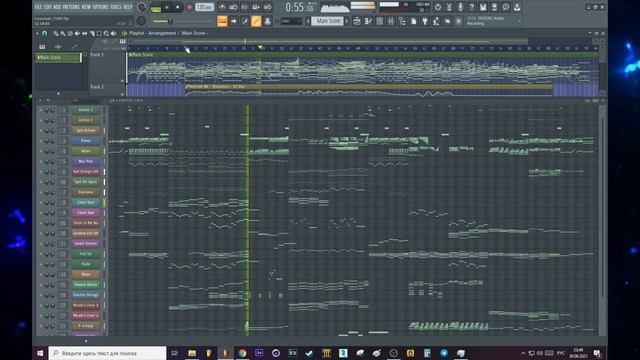Open the view piano roll icon
The height and width of the screenshot is (360, 640).
[x=368, y=21]
